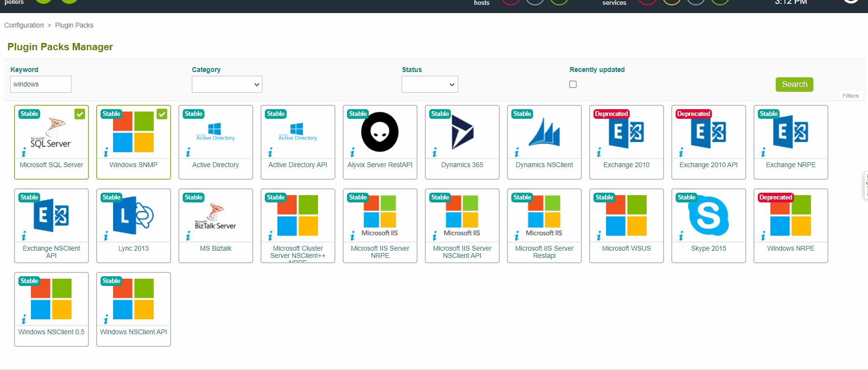Open Plugin Packs breadcrumb item
This screenshot has width=868, height=370.
click(74, 25)
